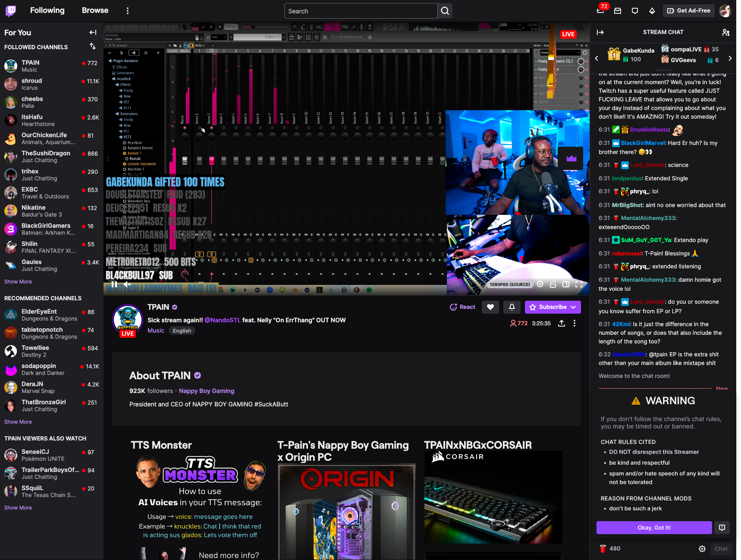741x560 pixels.
Task: Open the Corsair keyboard panel image
Action: click(x=493, y=497)
